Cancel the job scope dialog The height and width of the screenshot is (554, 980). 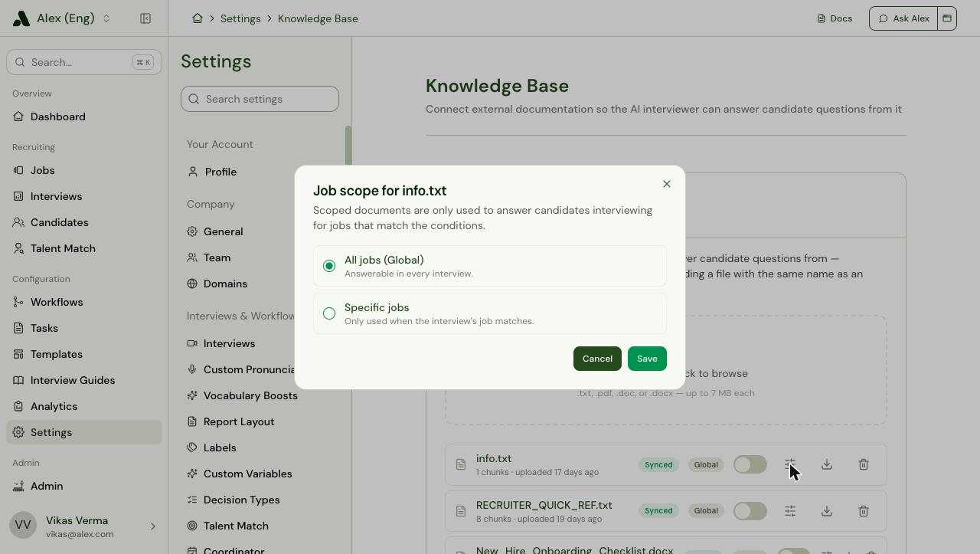pyautogui.click(x=597, y=359)
